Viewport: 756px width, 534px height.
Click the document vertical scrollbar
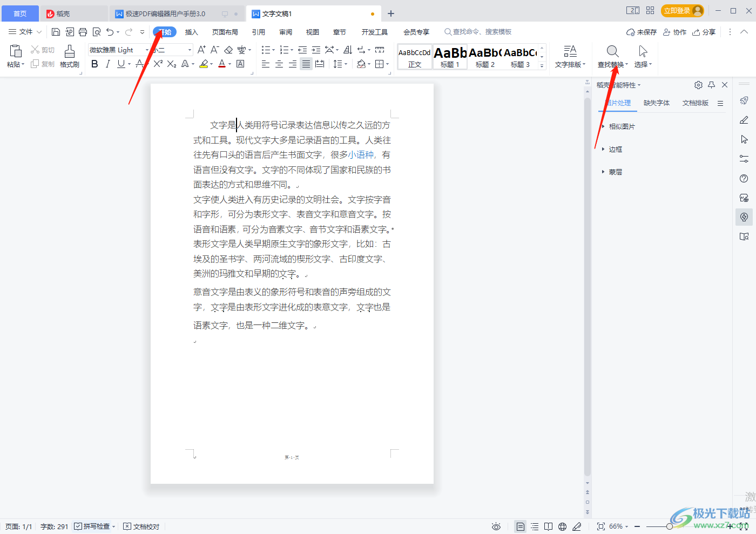coord(588,286)
